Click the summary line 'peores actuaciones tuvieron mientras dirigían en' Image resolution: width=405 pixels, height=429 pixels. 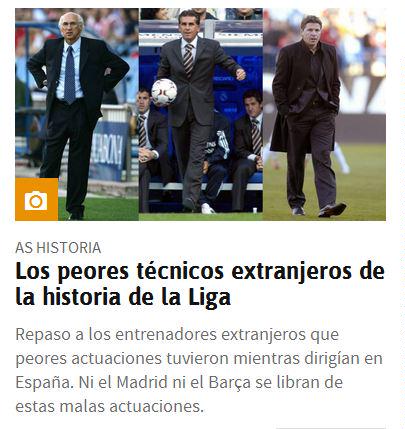click(199, 359)
